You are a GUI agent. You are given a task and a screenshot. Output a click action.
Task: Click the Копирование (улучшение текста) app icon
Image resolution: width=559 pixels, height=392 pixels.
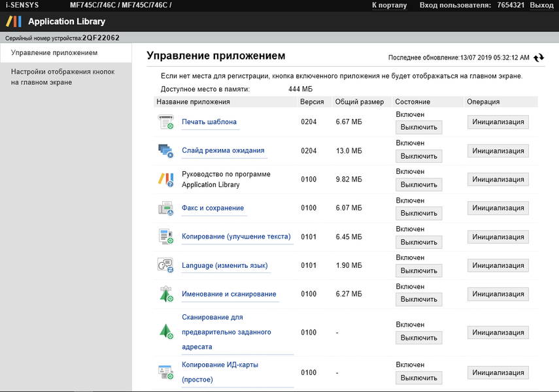pos(165,237)
